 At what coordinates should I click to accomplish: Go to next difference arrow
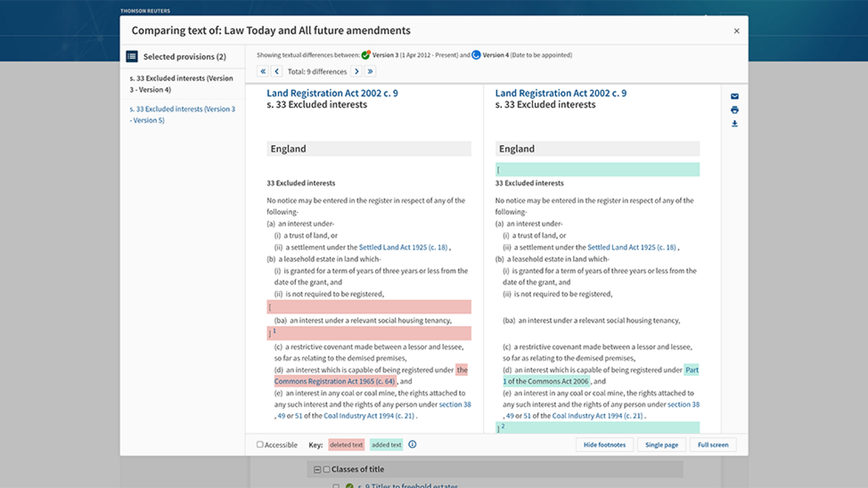tap(357, 72)
